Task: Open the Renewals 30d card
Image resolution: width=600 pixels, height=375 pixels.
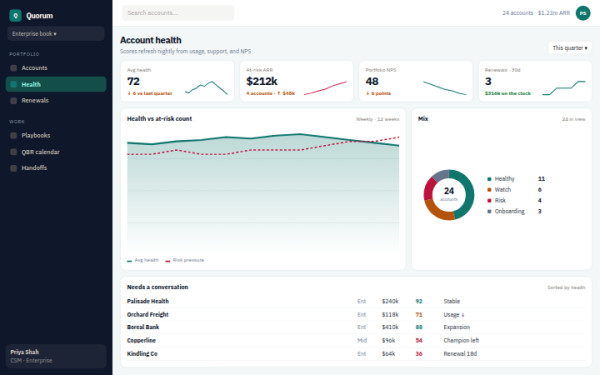Action: (x=535, y=81)
